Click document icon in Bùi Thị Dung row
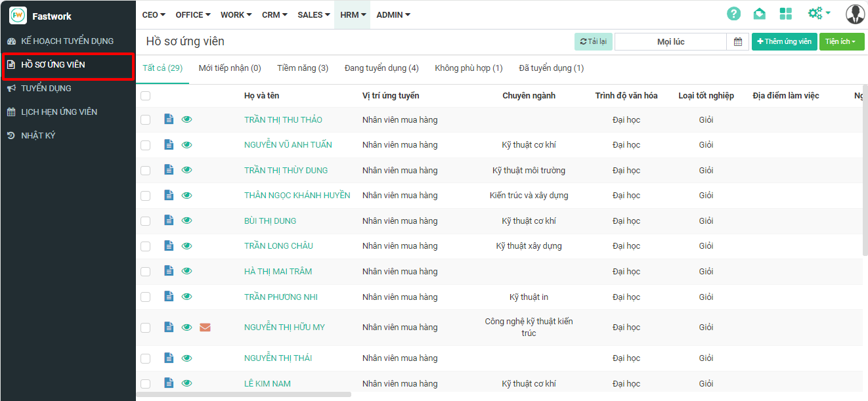This screenshot has height=401, width=868. [x=169, y=221]
